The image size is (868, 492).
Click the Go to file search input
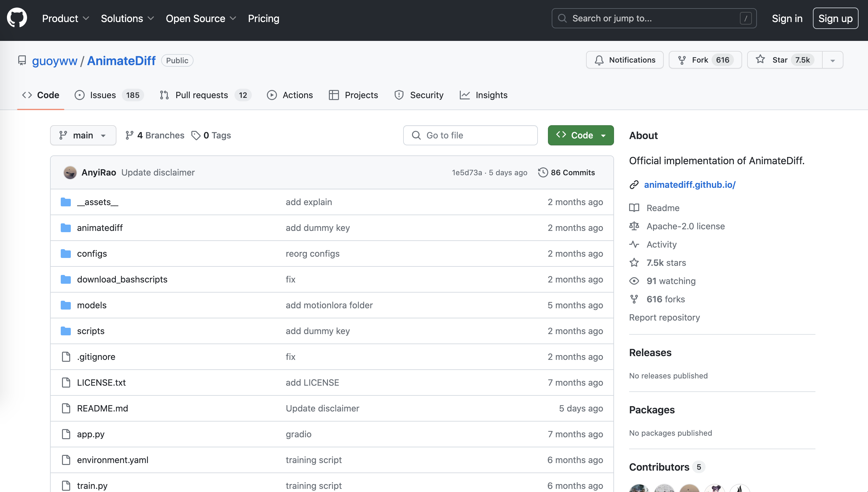(471, 135)
